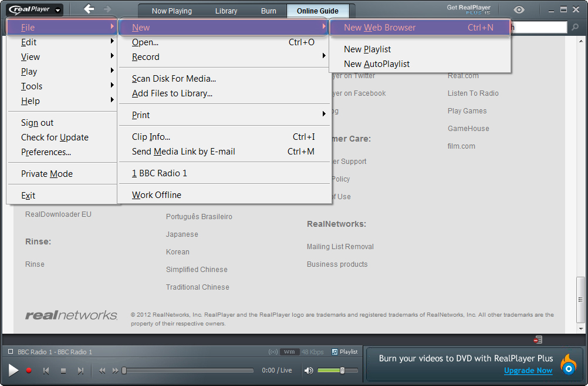This screenshot has height=386, width=588.
Task: Expand the Help submenu
Action: pyautogui.click(x=62, y=100)
